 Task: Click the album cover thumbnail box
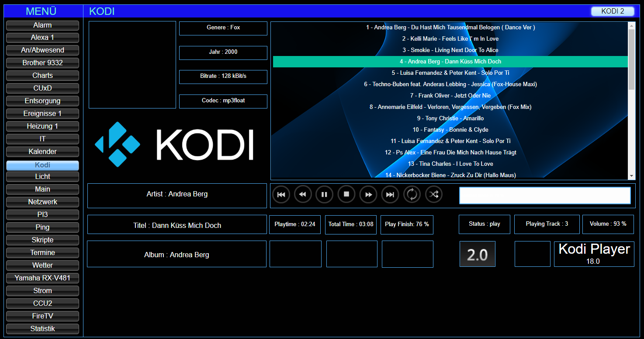[x=132, y=65]
